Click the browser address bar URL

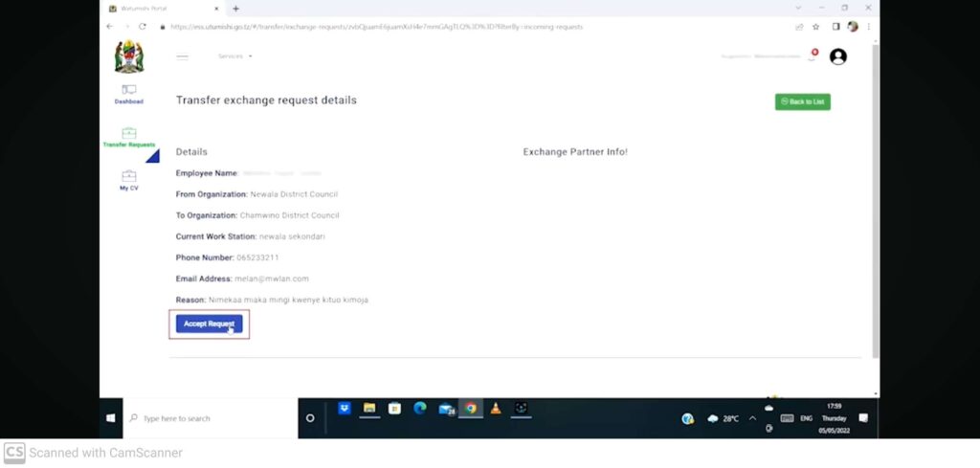[x=383, y=27]
